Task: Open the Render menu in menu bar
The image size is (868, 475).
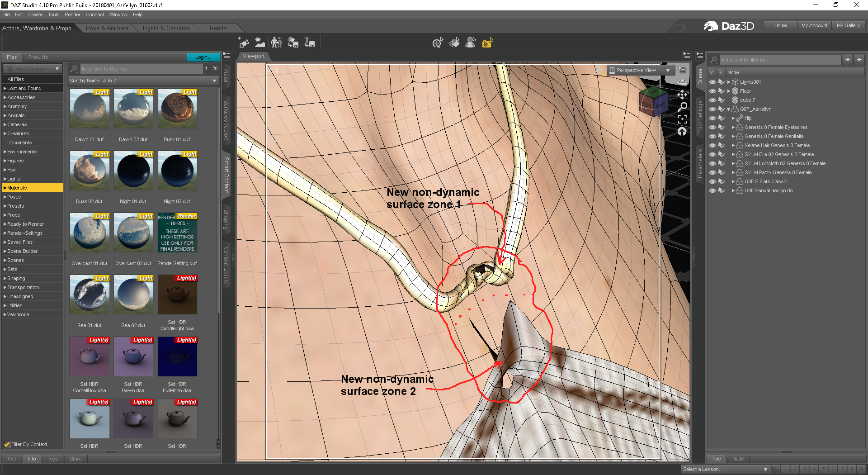Action: (x=72, y=14)
